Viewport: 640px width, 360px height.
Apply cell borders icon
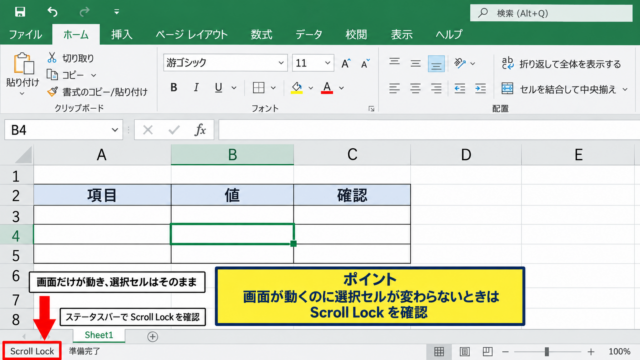(x=258, y=87)
